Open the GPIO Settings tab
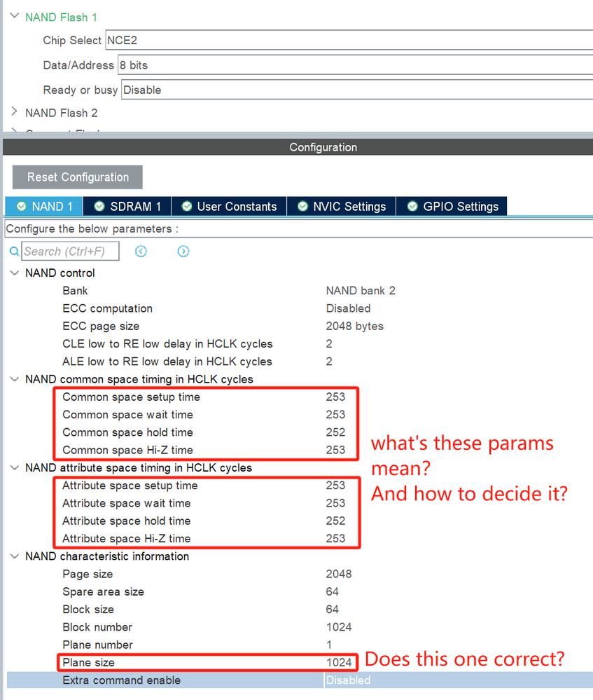This screenshot has width=593, height=700. (x=452, y=206)
